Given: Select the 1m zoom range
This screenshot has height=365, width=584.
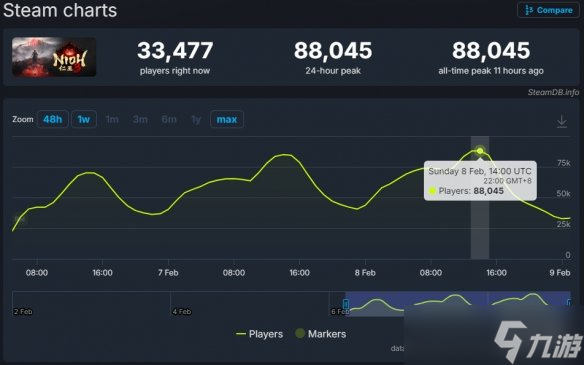Looking at the screenshot, I should [112, 119].
